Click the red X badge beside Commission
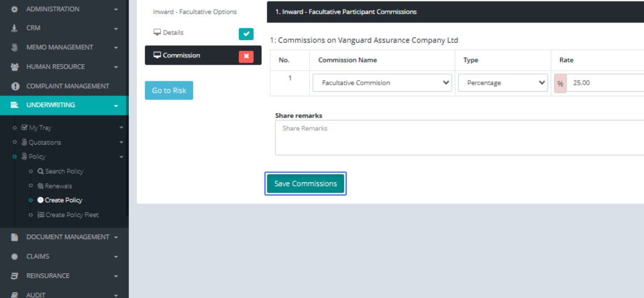Image resolution: width=644 pixels, height=298 pixels. click(x=246, y=56)
